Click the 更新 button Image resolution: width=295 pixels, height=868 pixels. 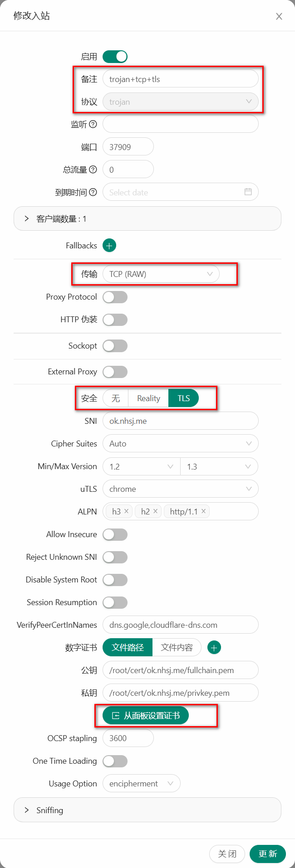[x=267, y=854]
